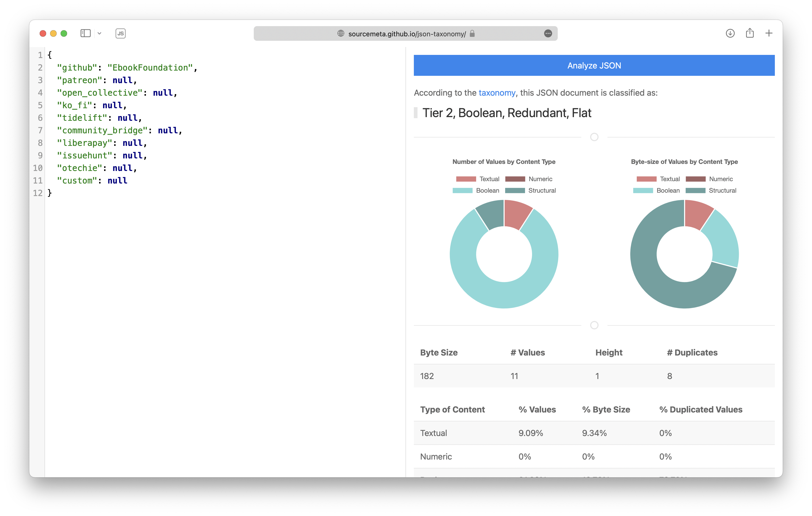Screen dimensions: 812x516
Task: Open the page options ellipsis menu
Action: pos(548,33)
